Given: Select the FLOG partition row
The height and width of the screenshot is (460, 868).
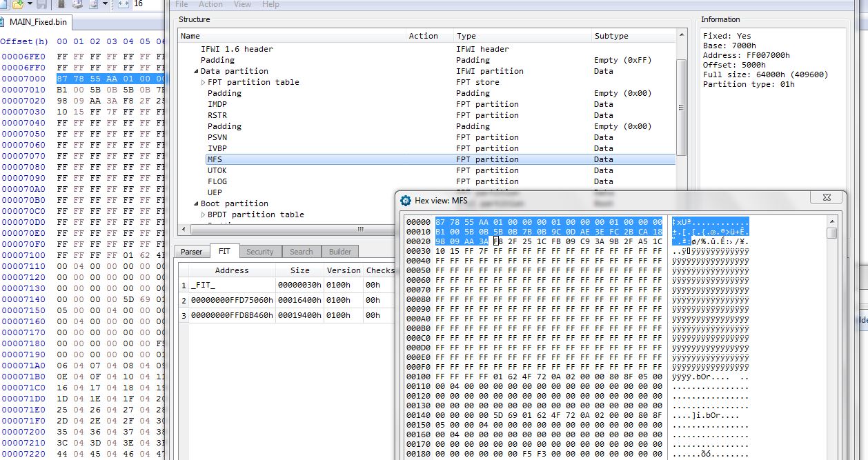Looking at the screenshot, I should 217,181.
